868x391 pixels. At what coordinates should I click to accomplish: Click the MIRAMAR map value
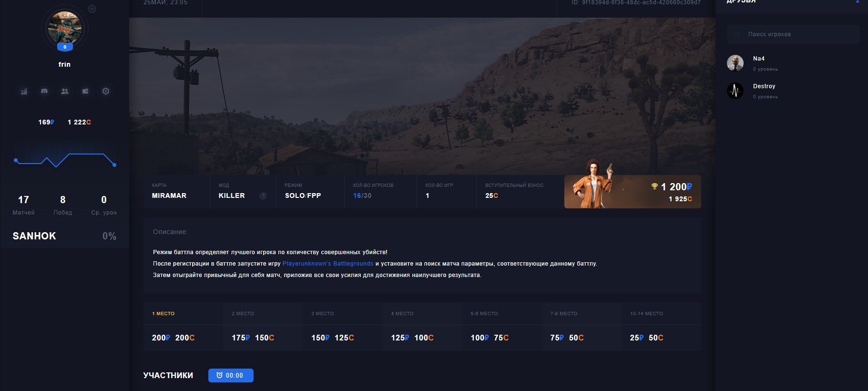click(169, 195)
